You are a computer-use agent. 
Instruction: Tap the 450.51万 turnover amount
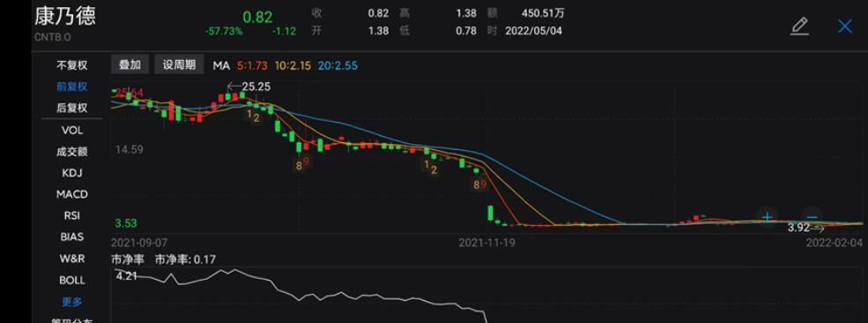[x=543, y=13]
